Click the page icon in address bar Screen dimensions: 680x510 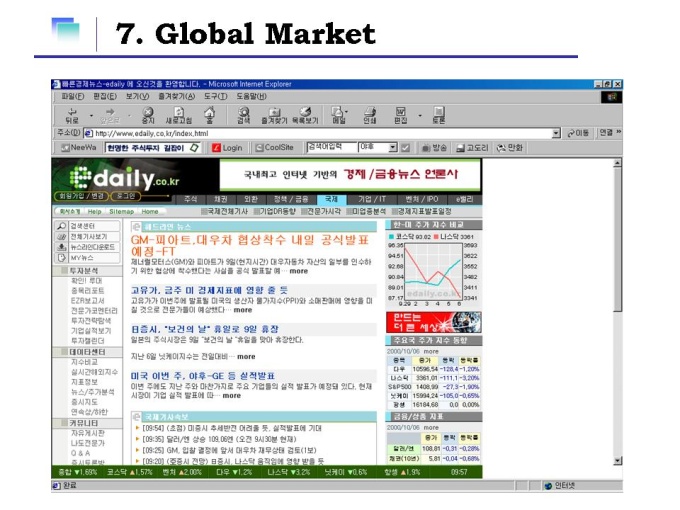point(88,133)
